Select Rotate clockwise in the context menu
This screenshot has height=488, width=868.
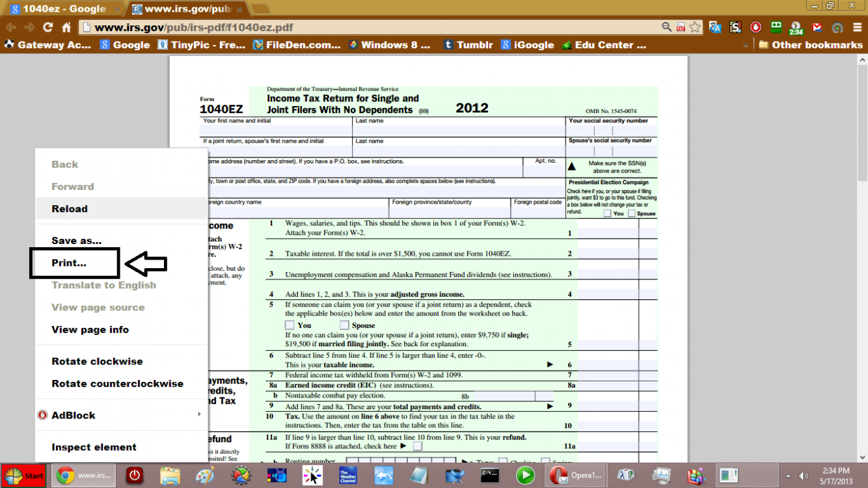pos(121,361)
